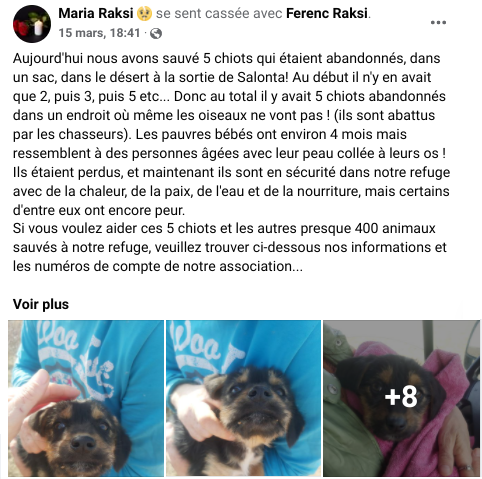This screenshot has height=479, width=482.
Task: Open the second puppy photo looking up
Action: point(243,398)
